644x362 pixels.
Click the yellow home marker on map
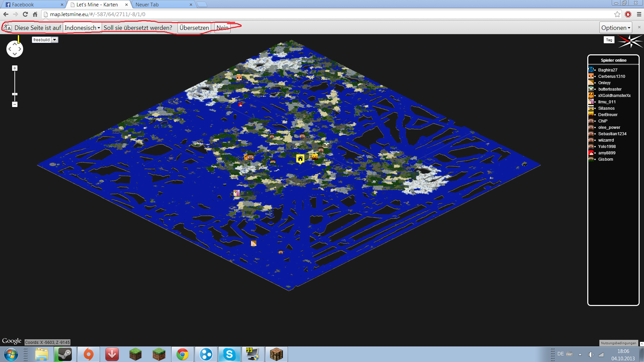[300, 158]
